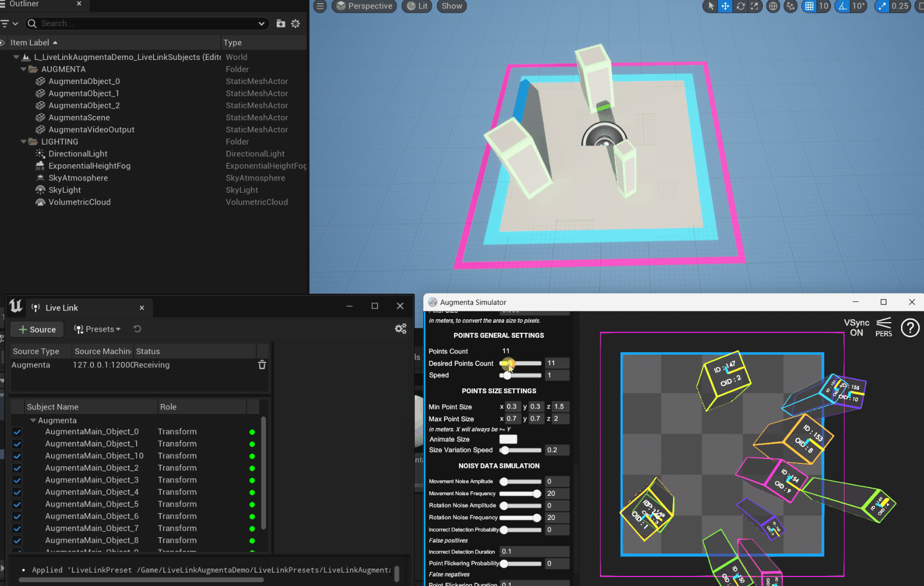The height and width of the screenshot is (586, 924).
Task: Toggle rotation angle snapping icon
Action: (842, 6)
